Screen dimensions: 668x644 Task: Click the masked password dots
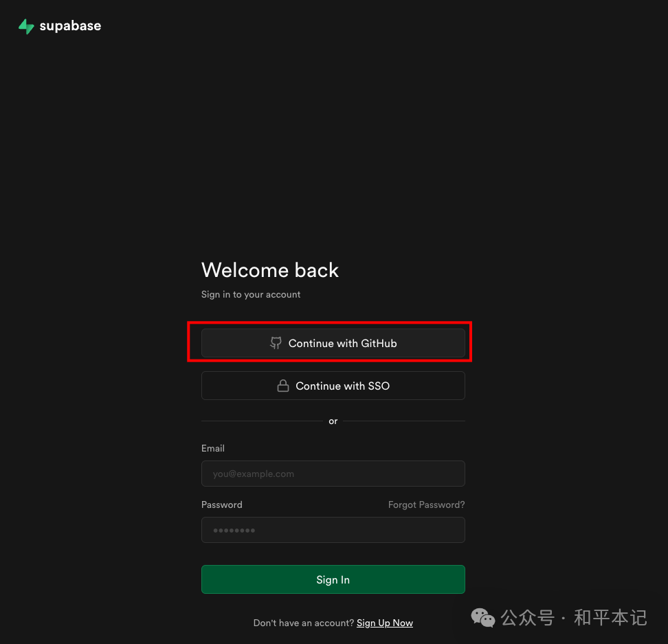[x=234, y=530]
